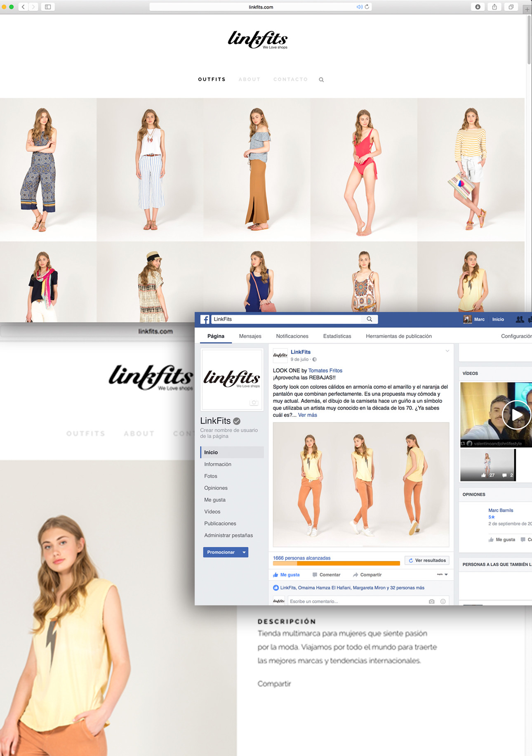Reload the page with the refresh icon
This screenshot has height=756, width=532.
tap(367, 7)
